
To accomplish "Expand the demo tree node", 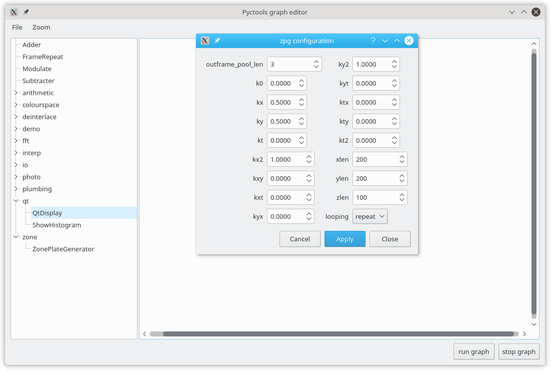I will (16, 129).
